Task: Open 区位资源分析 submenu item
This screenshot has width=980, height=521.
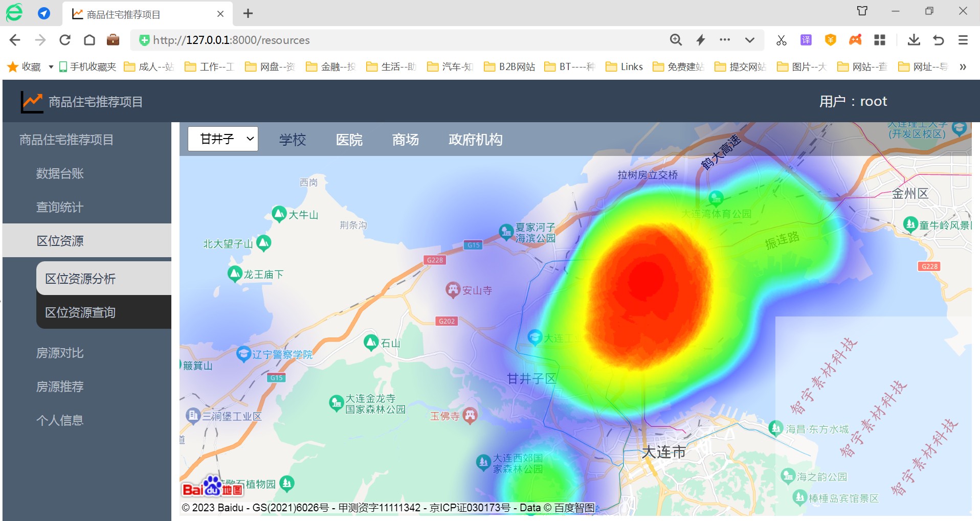Action: [x=104, y=279]
